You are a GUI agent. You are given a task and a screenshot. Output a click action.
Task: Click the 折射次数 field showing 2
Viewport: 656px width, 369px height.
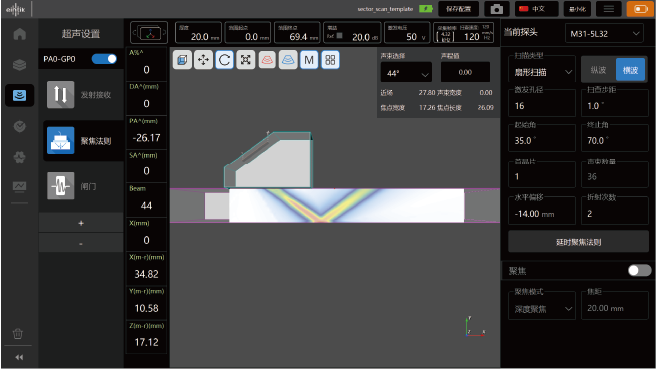tap(615, 214)
